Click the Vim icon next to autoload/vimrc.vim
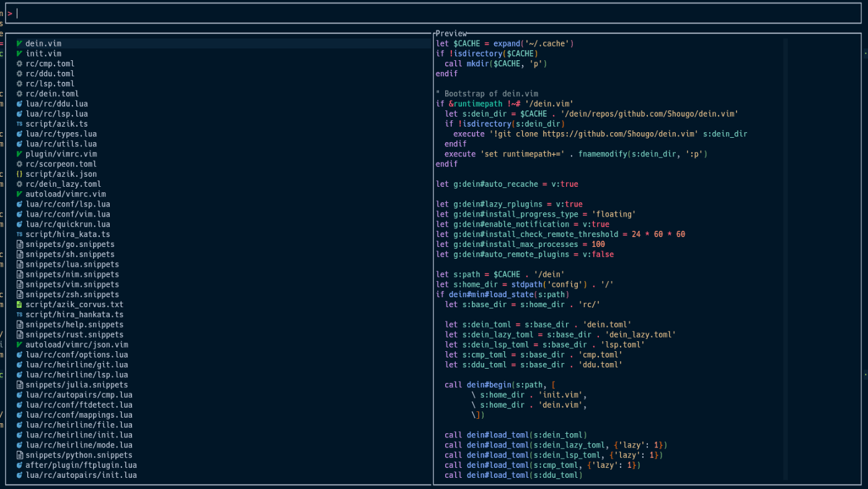The width and height of the screenshot is (868, 489). pyautogui.click(x=19, y=194)
